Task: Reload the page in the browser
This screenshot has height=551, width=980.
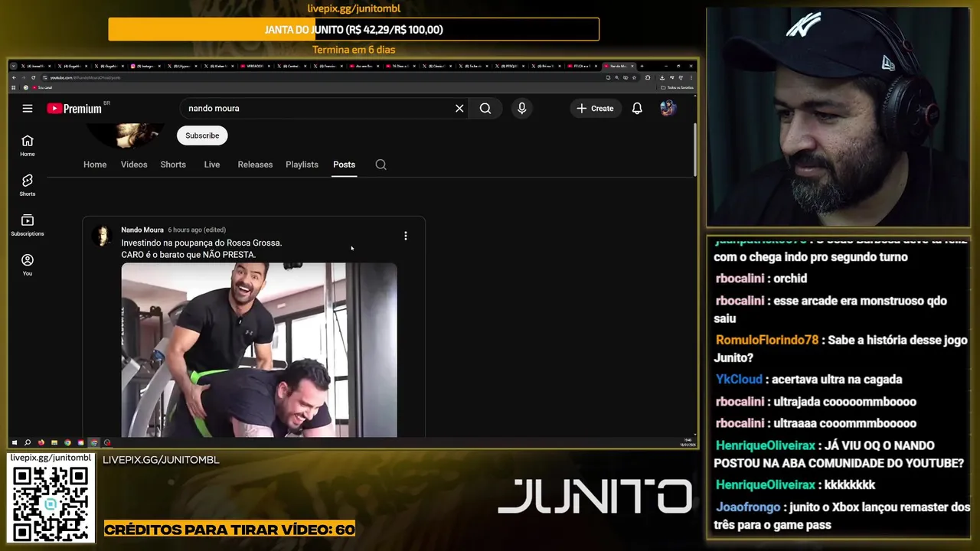Action: (33, 77)
